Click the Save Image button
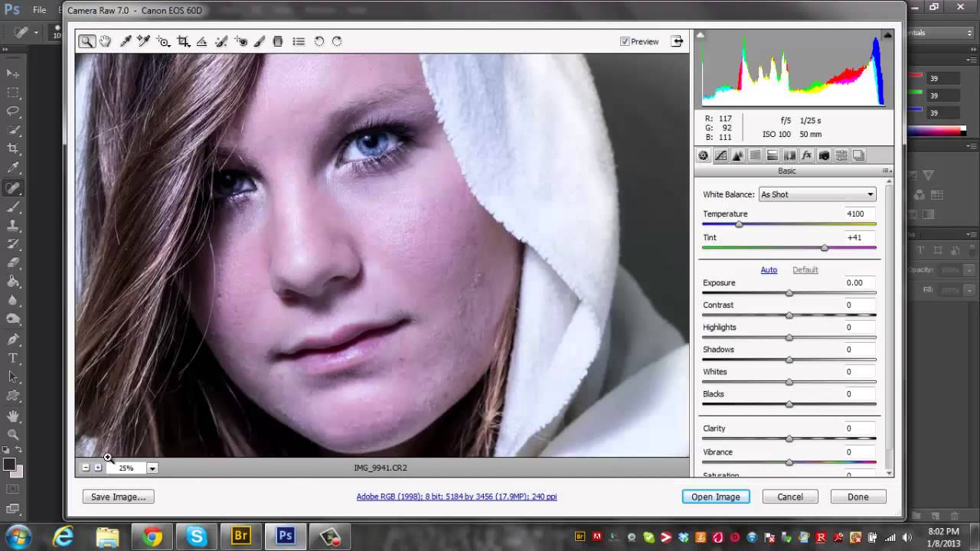980x551 pixels. (119, 497)
